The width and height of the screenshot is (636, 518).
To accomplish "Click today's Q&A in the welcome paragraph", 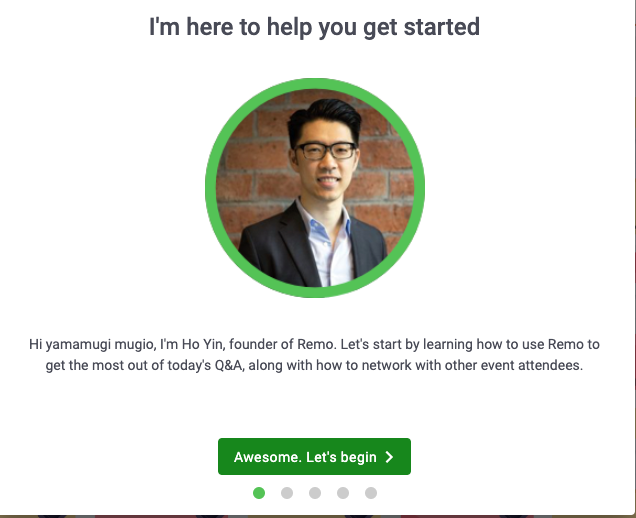I will (206, 365).
